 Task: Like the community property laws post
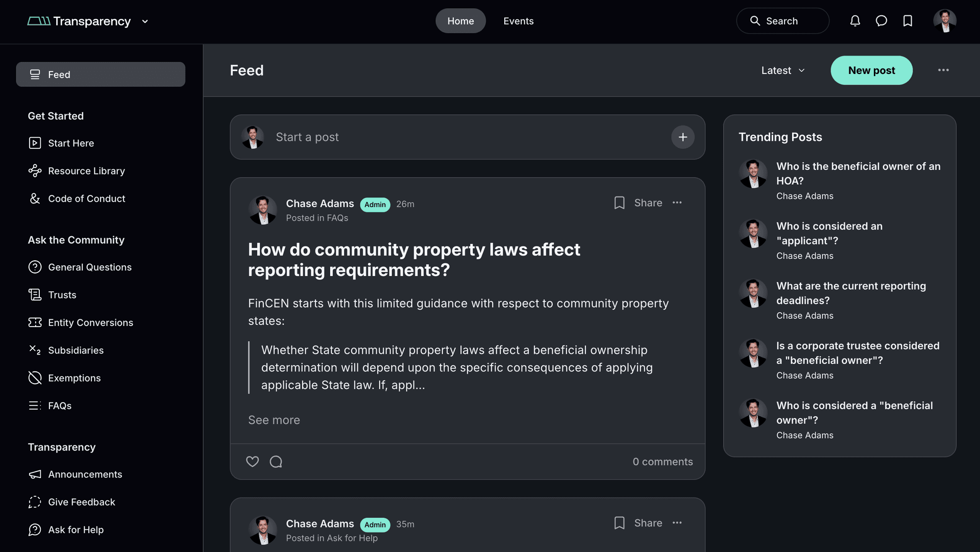click(253, 462)
